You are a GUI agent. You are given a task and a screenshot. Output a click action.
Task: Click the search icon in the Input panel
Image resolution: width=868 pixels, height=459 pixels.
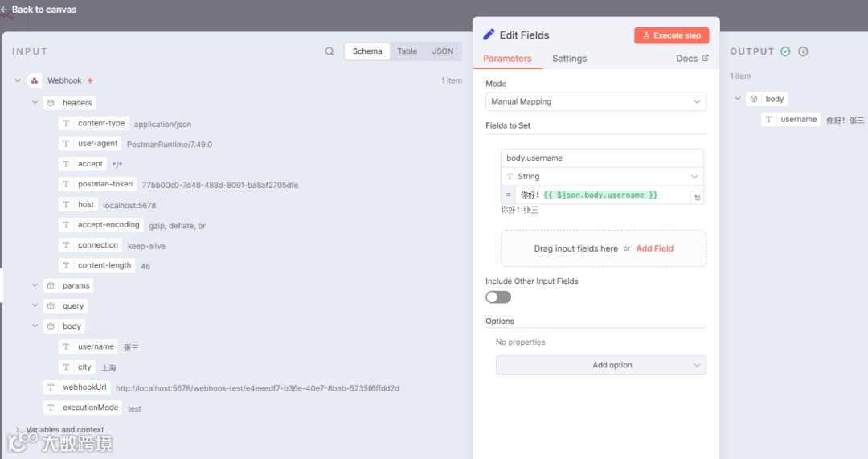(330, 51)
